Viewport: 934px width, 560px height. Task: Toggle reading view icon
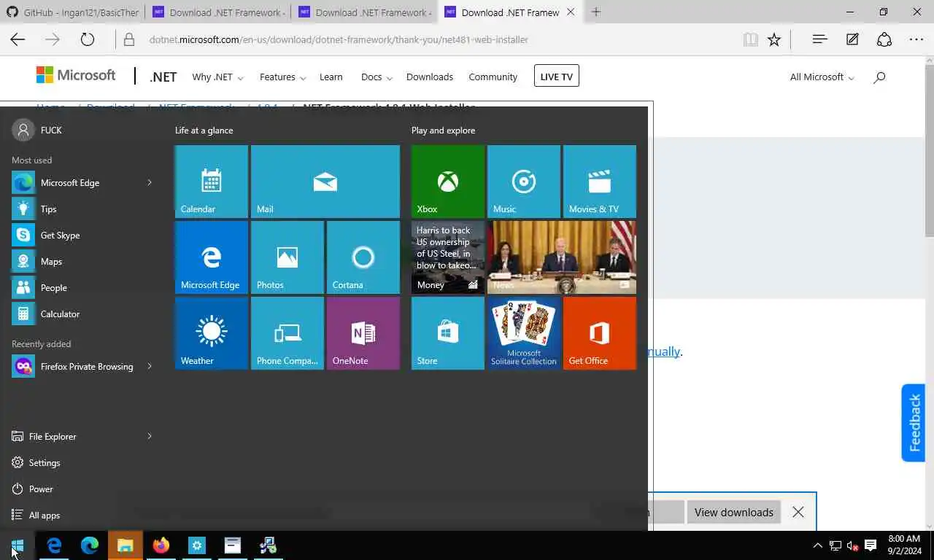(x=750, y=40)
